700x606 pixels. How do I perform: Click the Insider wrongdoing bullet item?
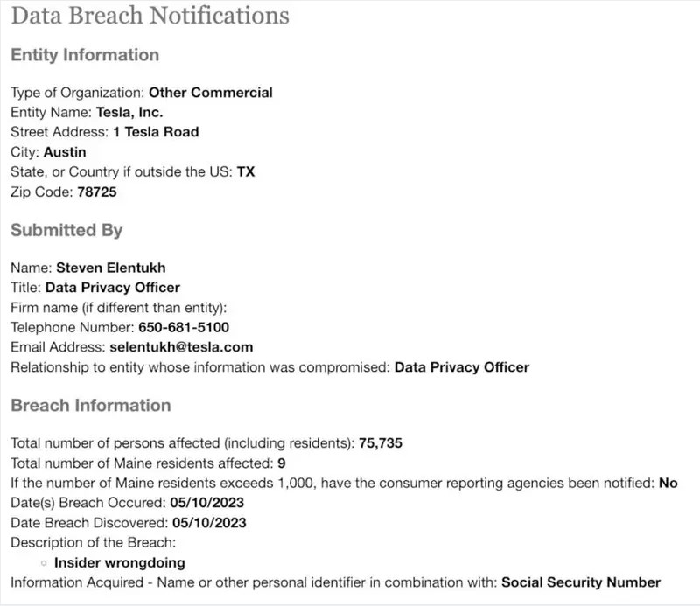point(119,563)
